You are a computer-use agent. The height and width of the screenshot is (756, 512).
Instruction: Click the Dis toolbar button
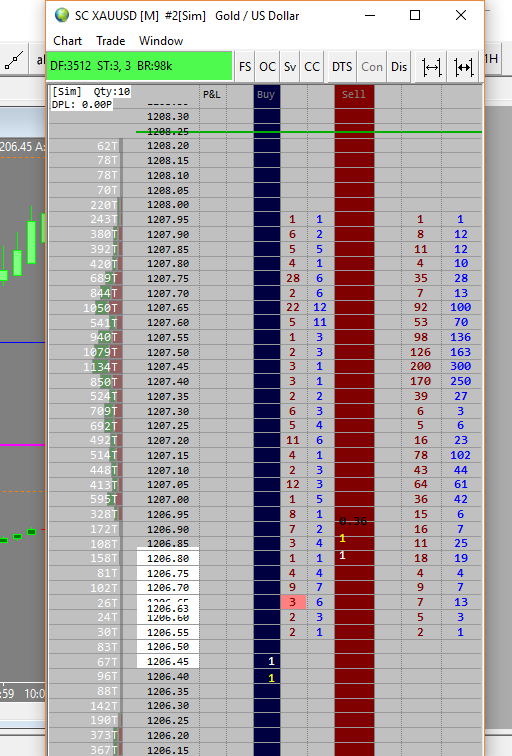399,67
